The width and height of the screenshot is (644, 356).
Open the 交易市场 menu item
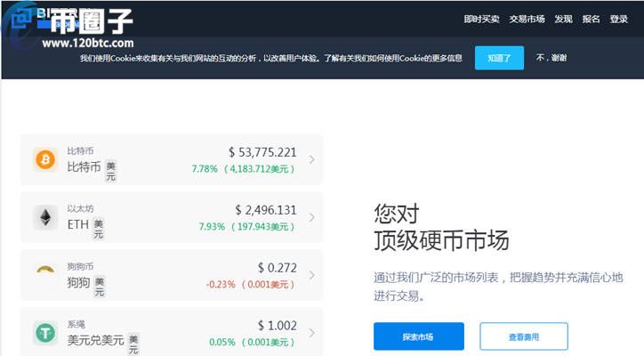pos(527,19)
